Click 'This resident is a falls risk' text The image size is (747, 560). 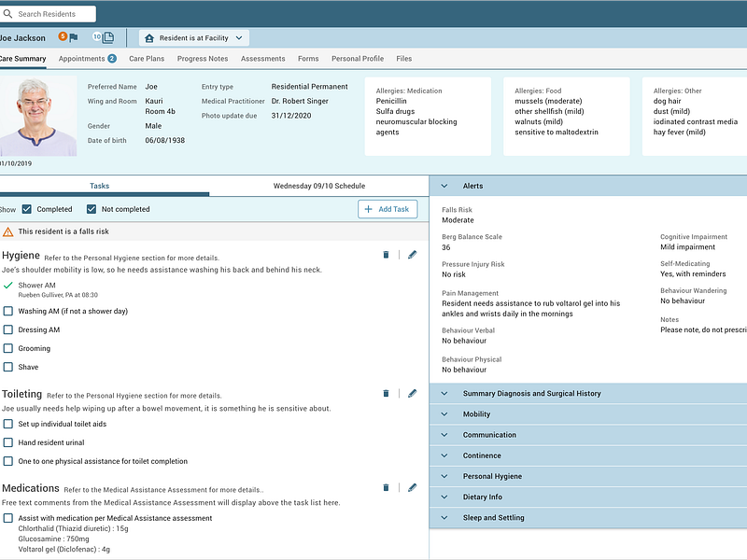coord(63,231)
